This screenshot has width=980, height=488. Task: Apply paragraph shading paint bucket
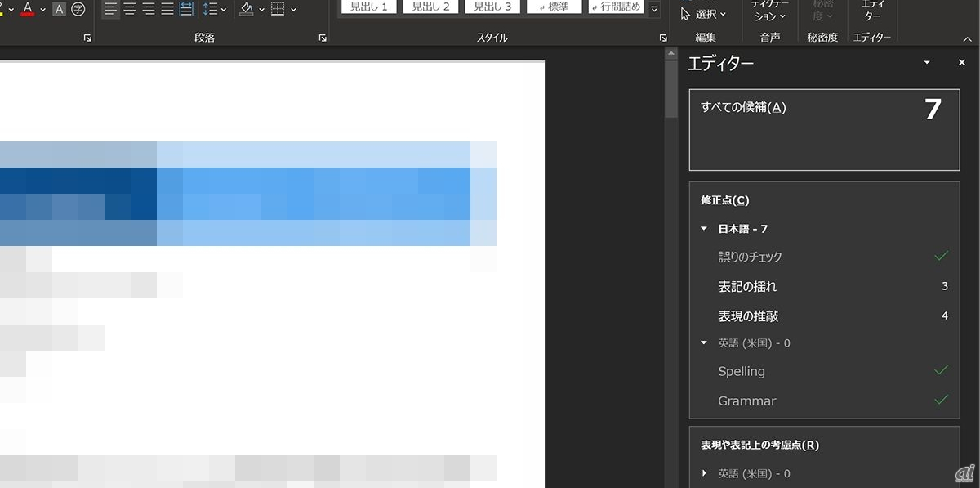[247, 9]
